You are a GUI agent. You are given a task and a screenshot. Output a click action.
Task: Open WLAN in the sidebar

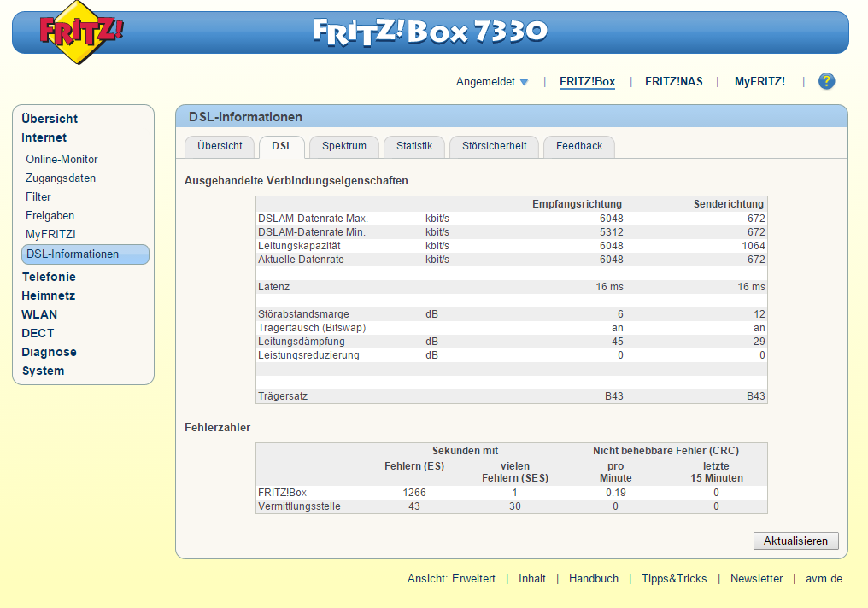click(38, 314)
